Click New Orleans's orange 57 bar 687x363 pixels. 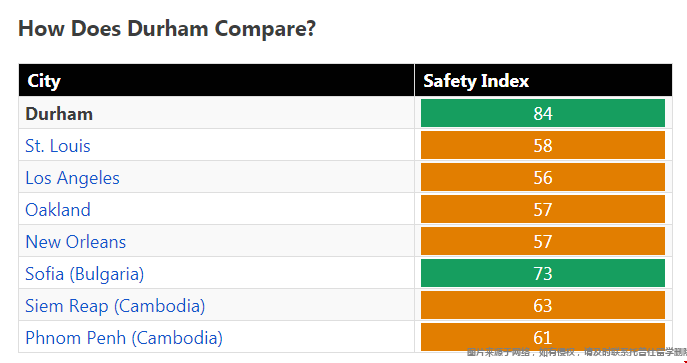[x=543, y=241]
